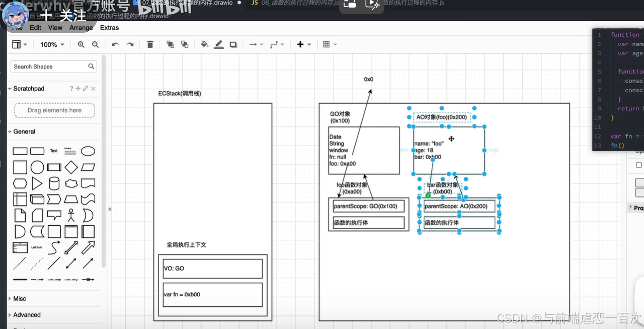Pick the Diamond shape in General
Screen dimensions: 644x329
click(x=71, y=167)
